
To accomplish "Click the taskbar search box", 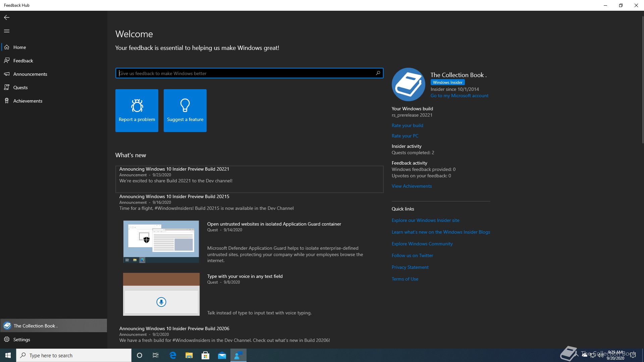I will click(x=74, y=355).
